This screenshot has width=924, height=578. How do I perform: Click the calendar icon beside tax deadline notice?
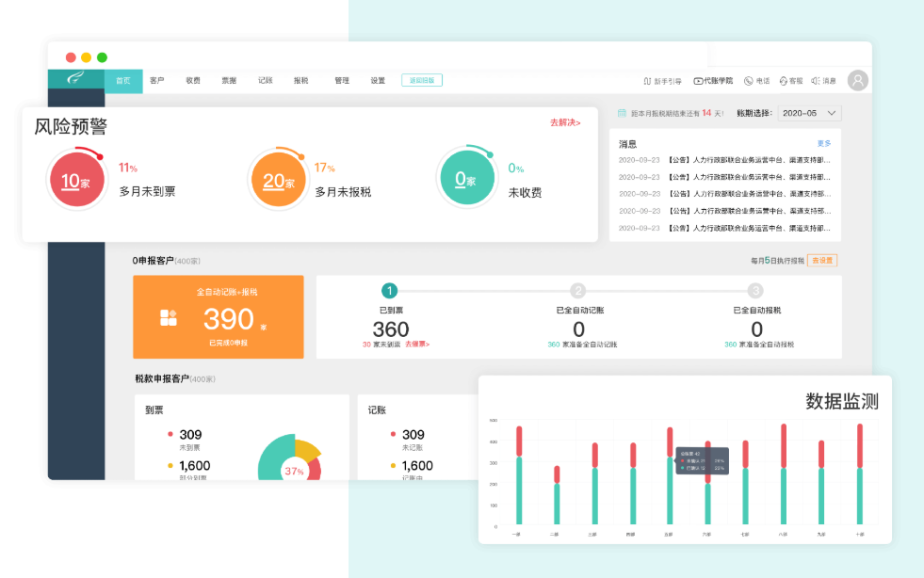point(622,113)
